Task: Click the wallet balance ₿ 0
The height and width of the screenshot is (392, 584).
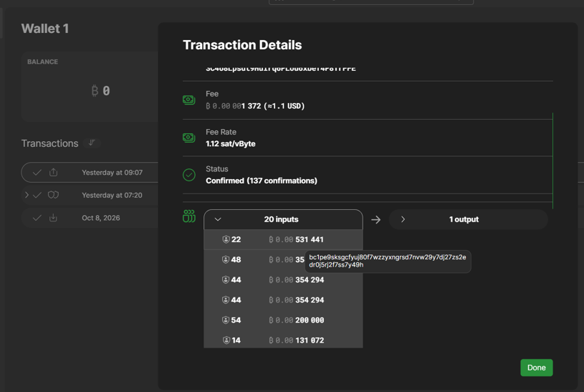Action: click(100, 90)
